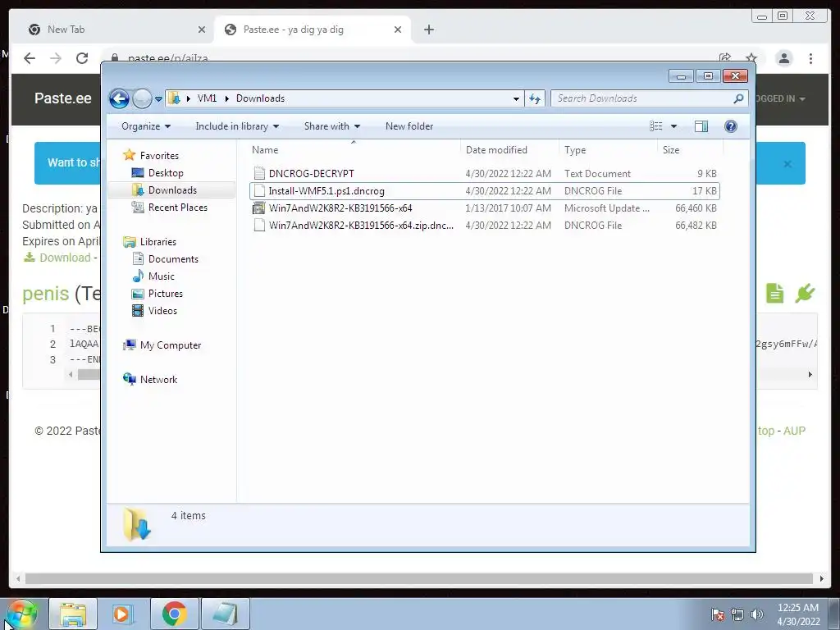Open the Chrome profile icon
Image resolution: width=840 pixels, height=630 pixels.
coord(784,58)
